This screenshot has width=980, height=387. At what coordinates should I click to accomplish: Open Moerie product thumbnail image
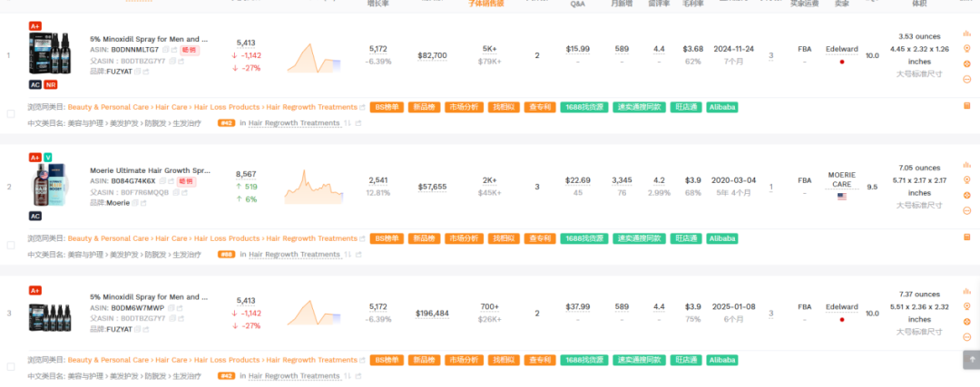[x=49, y=186]
